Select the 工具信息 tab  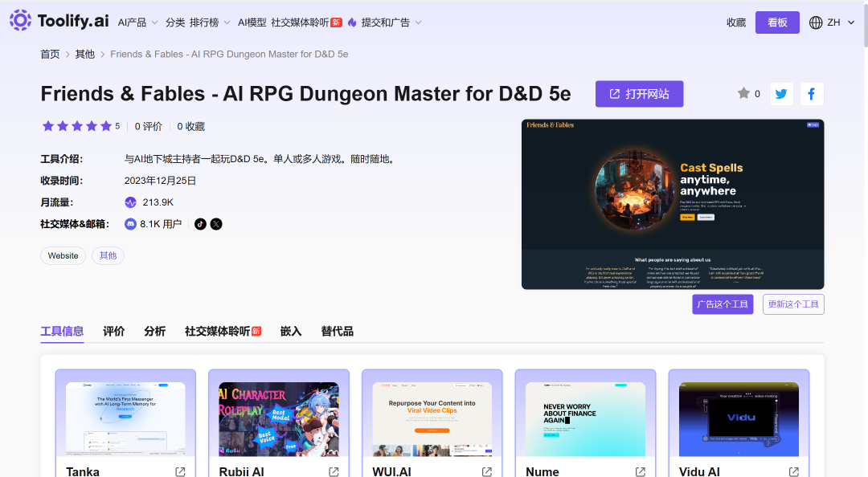click(62, 332)
